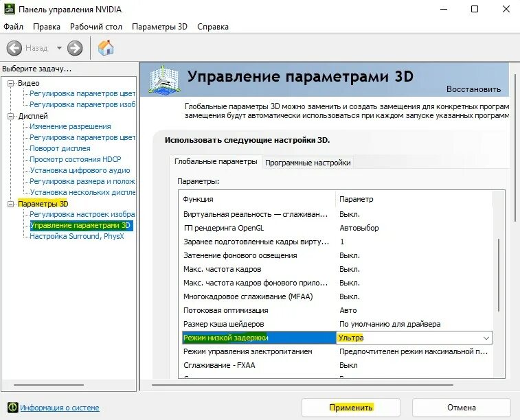Click the Применить button
This screenshot has height=420, width=520.
click(x=351, y=408)
